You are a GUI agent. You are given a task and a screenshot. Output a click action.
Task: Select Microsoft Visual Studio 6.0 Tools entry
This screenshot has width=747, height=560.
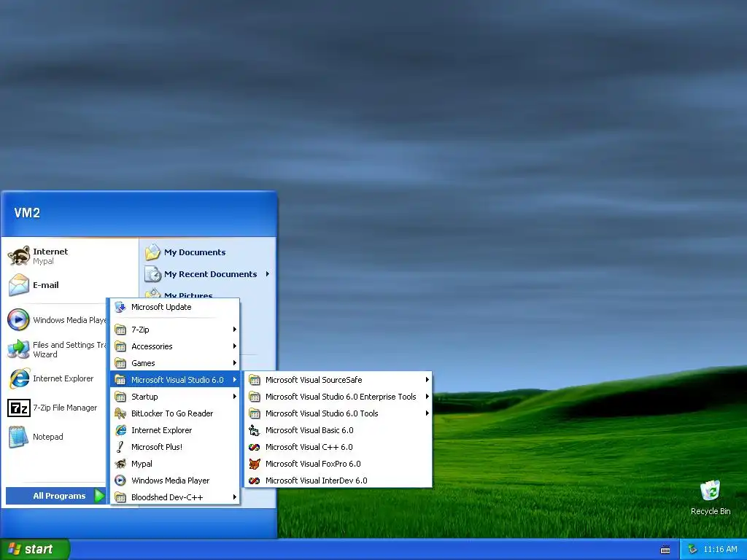tap(338, 413)
